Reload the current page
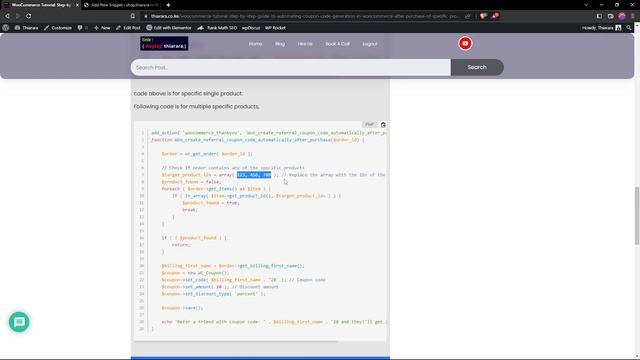This screenshot has height=360, width=640. (x=29, y=16)
